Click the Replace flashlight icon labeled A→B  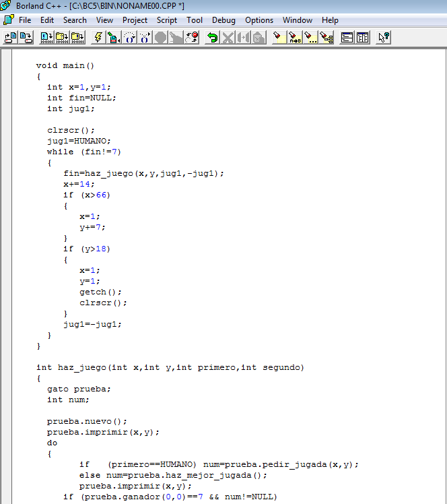[x=295, y=38]
